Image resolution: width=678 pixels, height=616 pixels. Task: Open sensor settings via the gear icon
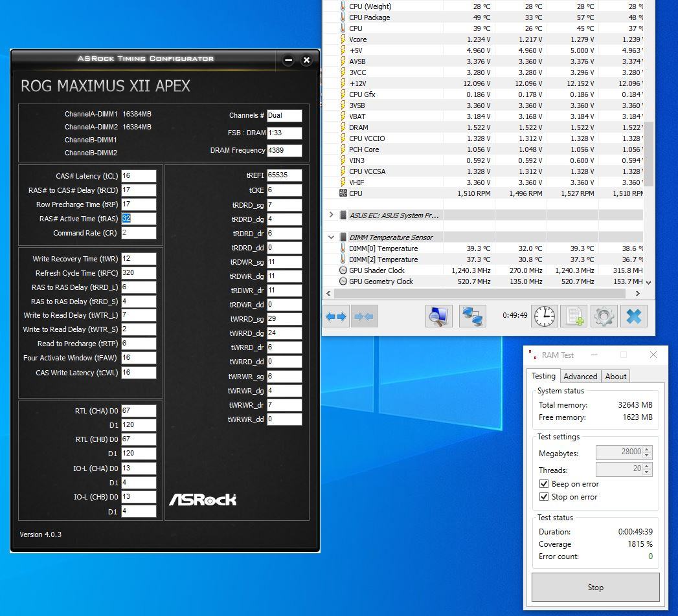604,316
